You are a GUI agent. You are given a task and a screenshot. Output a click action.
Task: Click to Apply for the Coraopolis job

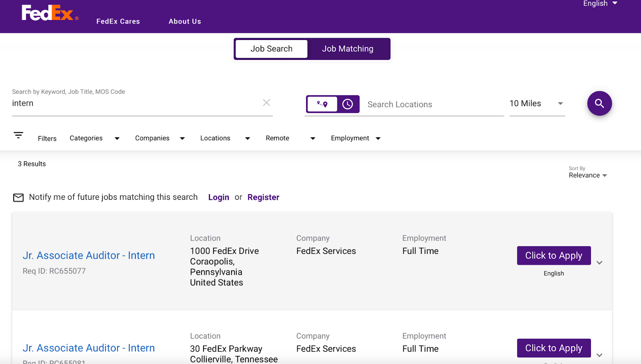[x=554, y=255]
